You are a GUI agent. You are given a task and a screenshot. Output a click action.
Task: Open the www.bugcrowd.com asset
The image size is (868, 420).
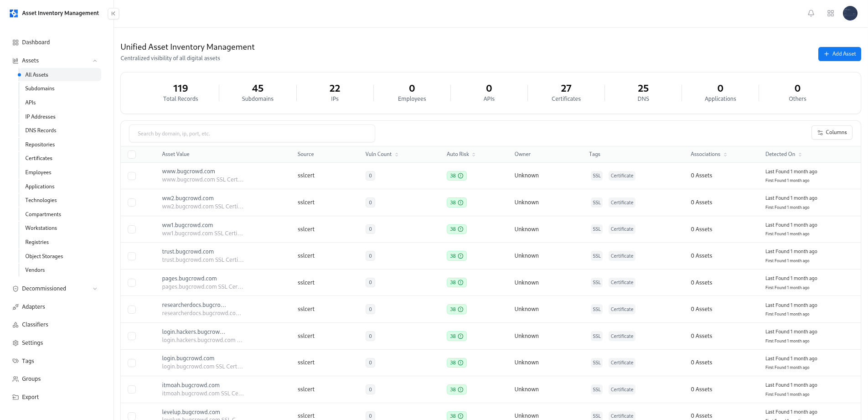tap(188, 171)
